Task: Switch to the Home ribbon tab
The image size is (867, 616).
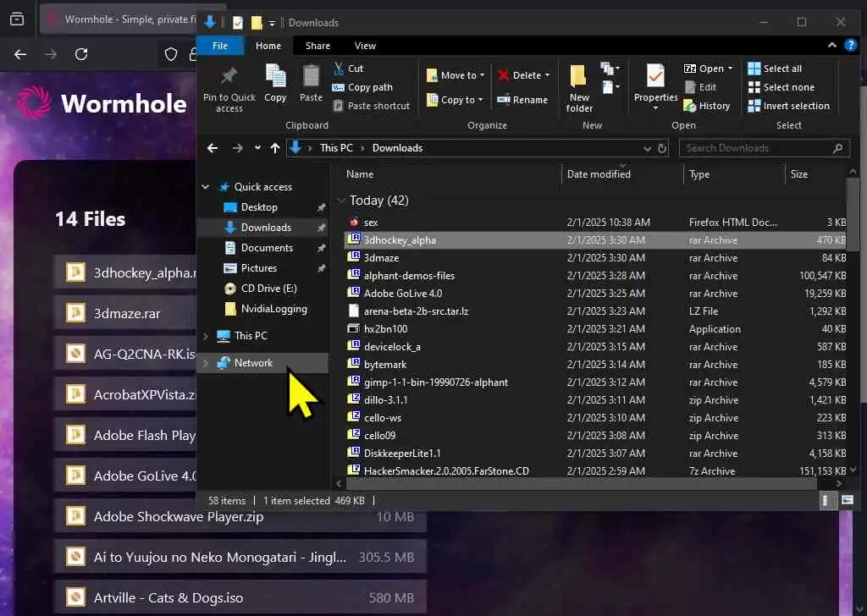Action: click(x=268, y=46)
